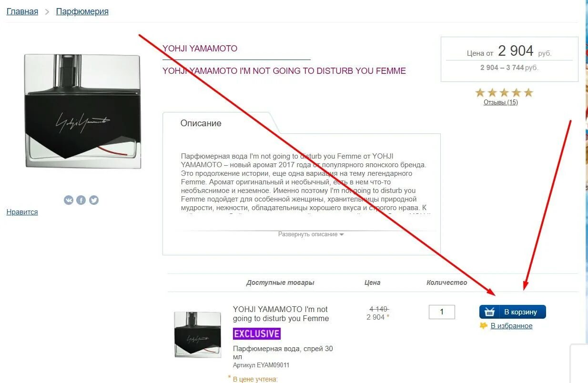Click the five-star rating icons
Viewport: 588px width, 383px height.
tap(504, 92)
